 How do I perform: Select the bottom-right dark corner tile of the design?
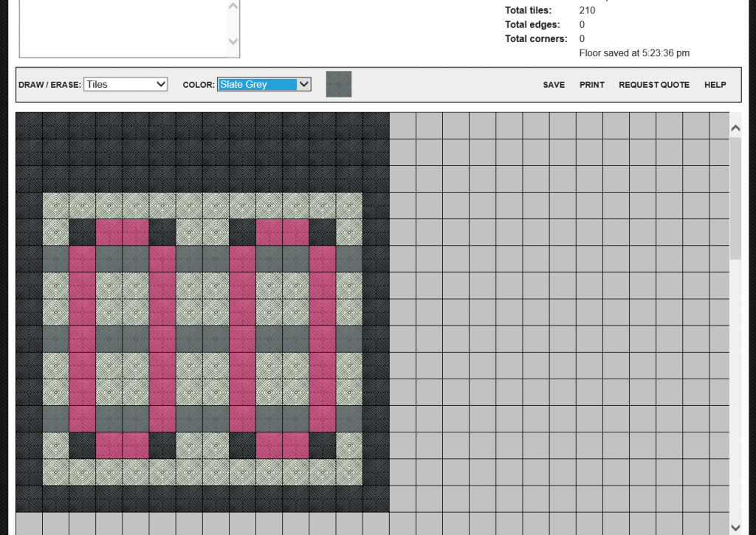[376, 499]
